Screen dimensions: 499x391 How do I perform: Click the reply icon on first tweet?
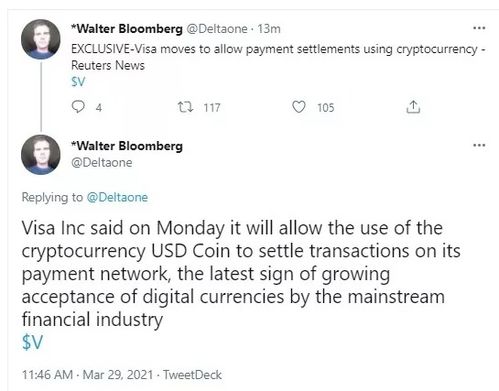coord(78,107)
